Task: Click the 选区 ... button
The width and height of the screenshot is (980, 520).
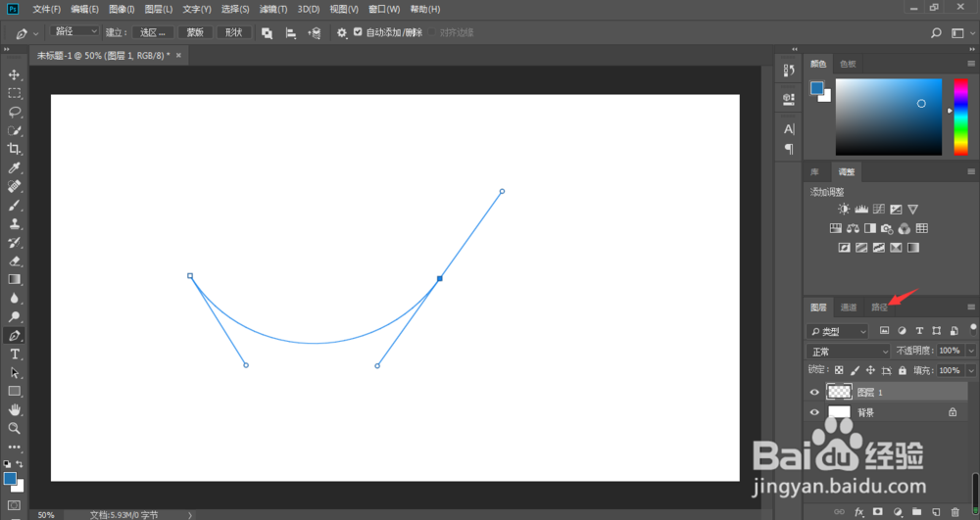Action: 153,32
